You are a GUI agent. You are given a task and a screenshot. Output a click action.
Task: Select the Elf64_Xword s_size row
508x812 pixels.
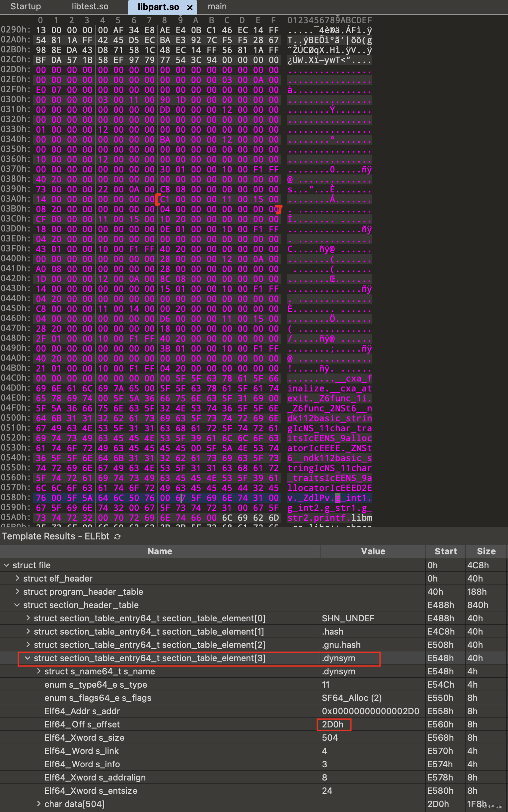[254, 737]
